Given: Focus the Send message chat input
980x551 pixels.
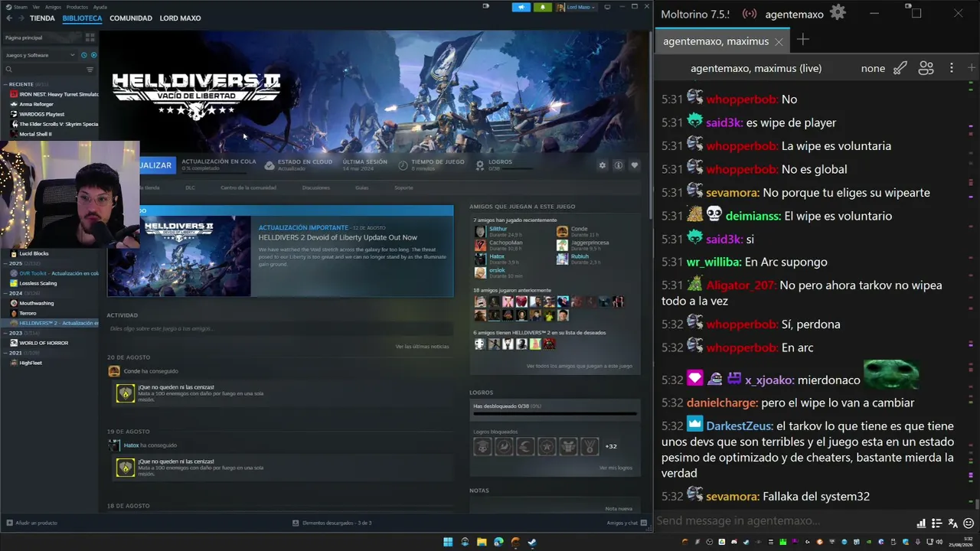Looking at the screenshot, I should click(x=783, y=521).
